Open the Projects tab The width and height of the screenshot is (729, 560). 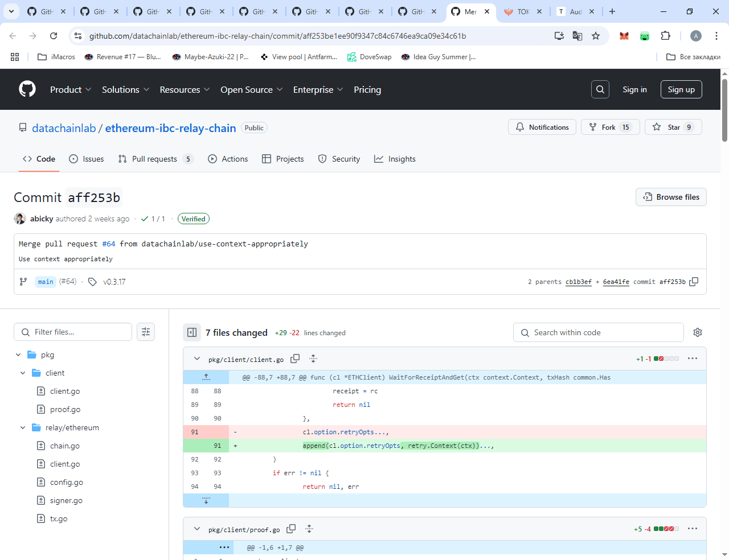282,159
